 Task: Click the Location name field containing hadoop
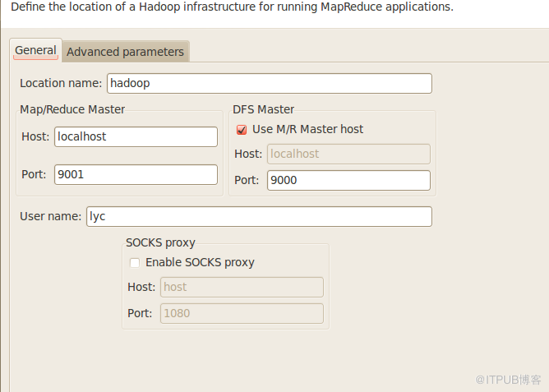pyautogui.click(x=270, y=83)
